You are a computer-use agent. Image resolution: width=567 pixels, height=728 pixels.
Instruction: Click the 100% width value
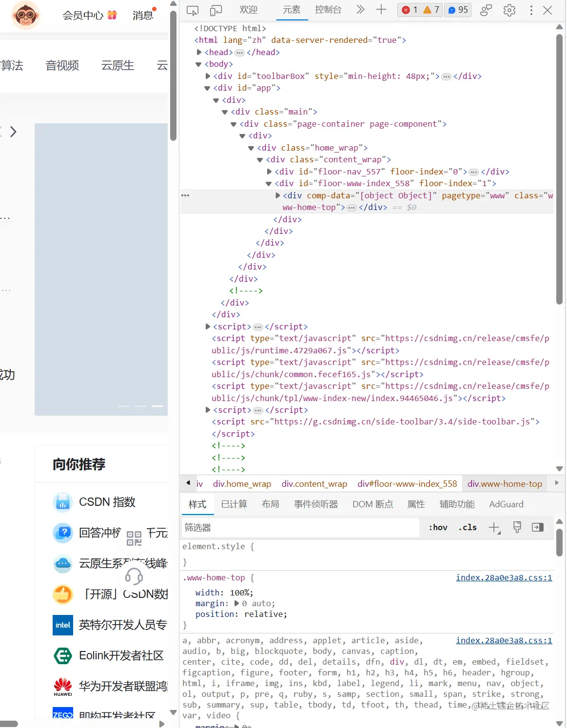tap(240, 593)
